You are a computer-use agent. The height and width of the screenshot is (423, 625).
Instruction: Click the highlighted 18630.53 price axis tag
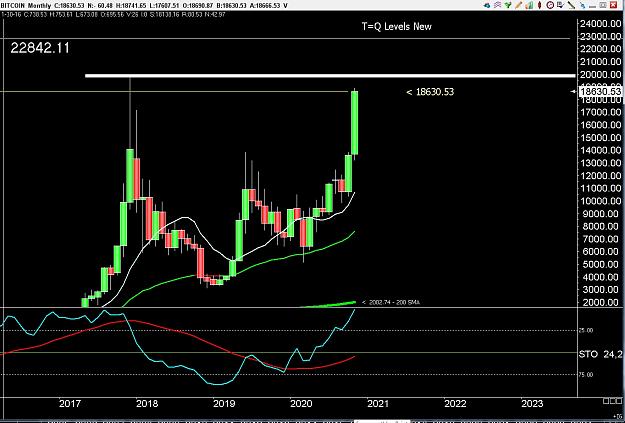pos(600,92)
